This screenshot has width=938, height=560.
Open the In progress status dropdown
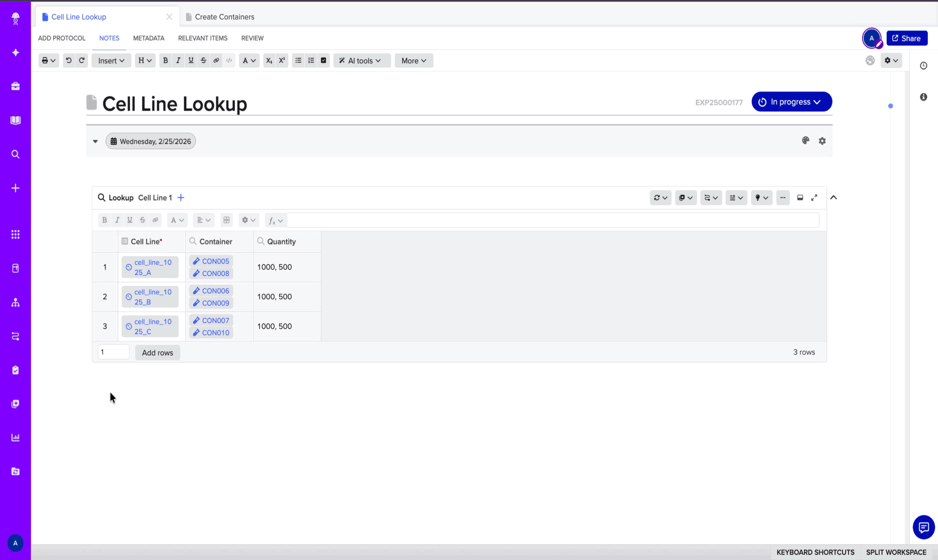click(791, 101)
